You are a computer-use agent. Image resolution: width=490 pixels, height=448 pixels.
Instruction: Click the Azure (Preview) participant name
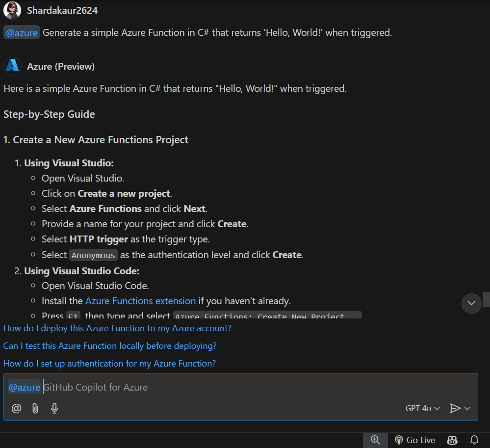tap(61, 66)
